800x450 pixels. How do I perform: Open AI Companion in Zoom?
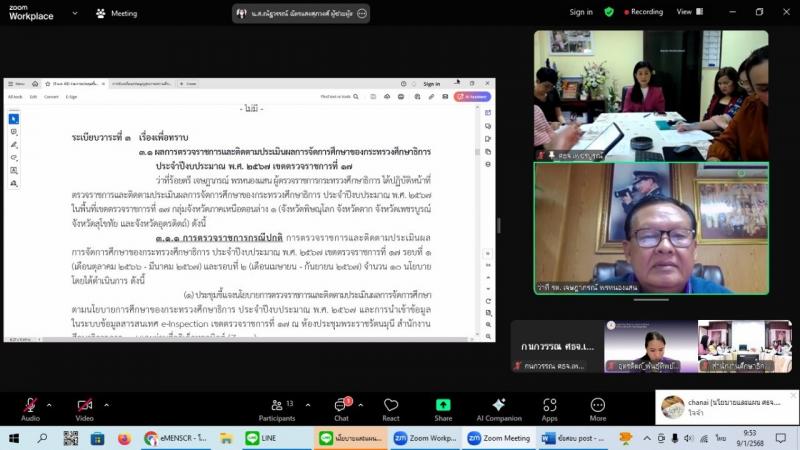tap(499, 409)
